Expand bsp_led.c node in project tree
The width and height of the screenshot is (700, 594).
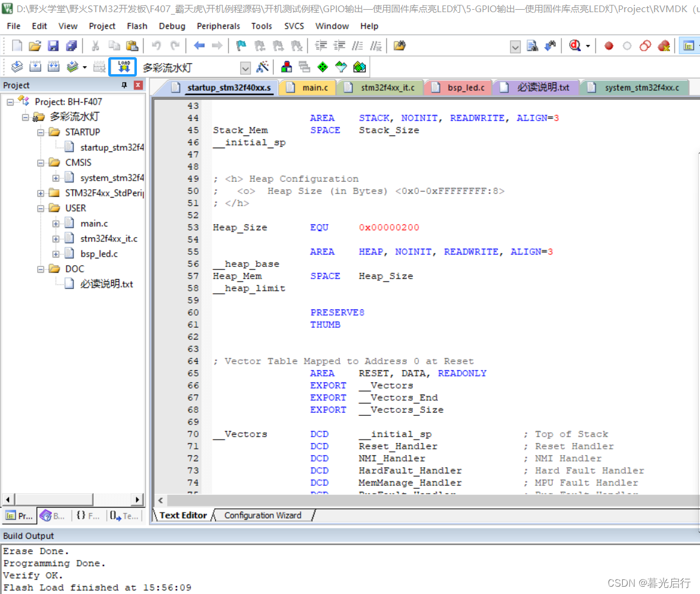tap(56, 254)
